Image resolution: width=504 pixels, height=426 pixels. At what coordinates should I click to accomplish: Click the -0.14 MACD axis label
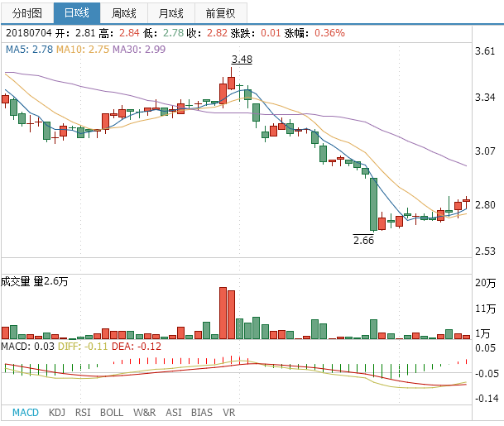click(487, 399)
